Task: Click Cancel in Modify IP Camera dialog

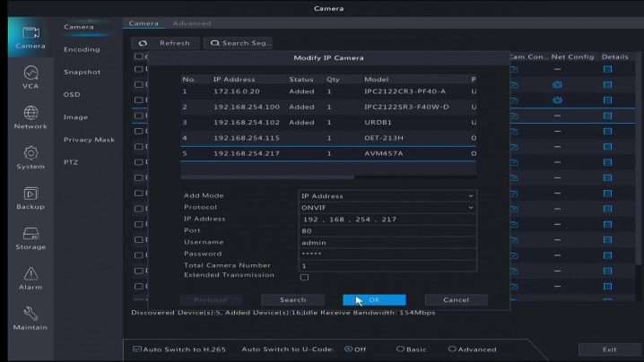Action: click(x=456, y=299)
